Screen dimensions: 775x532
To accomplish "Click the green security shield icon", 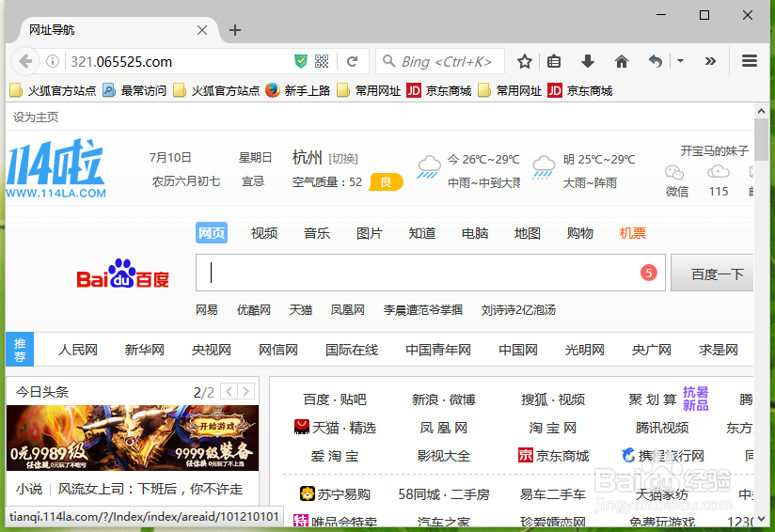I will [300, 61].
